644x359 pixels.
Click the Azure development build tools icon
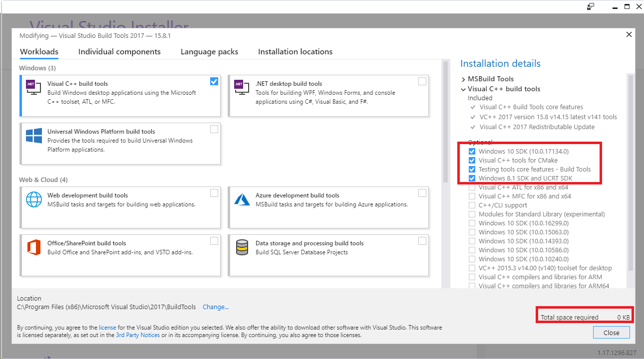241,198
